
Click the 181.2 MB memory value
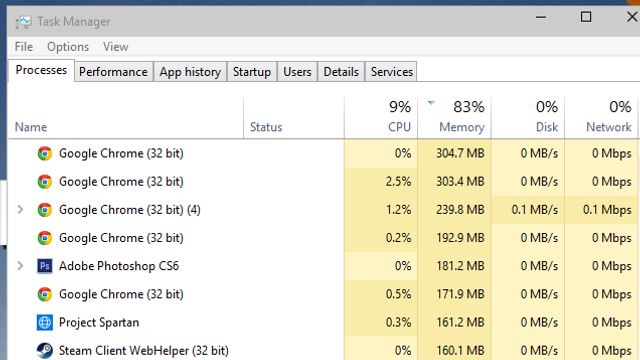click(460, 266)
